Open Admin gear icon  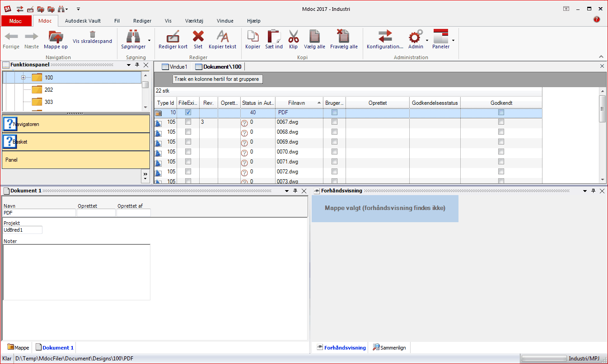click(x=415, y=36)
